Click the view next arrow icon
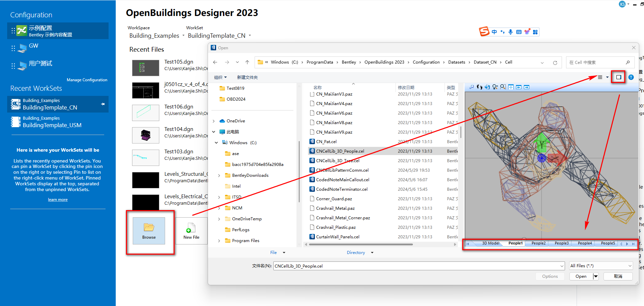 coord(527,87)
